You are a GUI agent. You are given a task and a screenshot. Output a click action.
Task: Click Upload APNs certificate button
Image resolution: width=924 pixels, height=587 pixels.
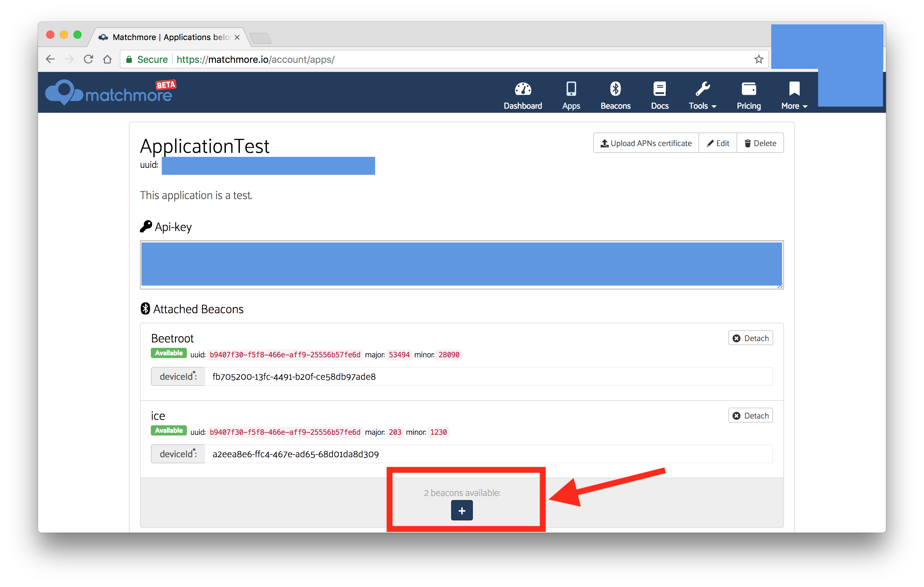646,143
